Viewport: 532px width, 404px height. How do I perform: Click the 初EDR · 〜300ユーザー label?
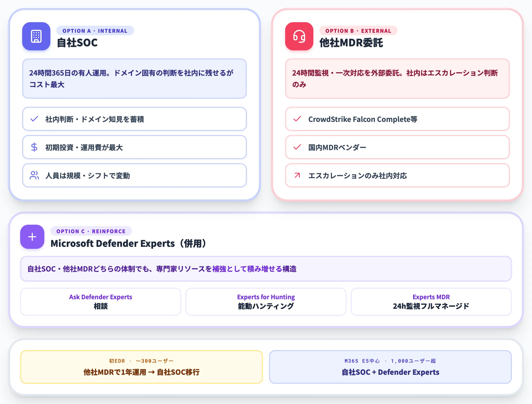[142, 361]
